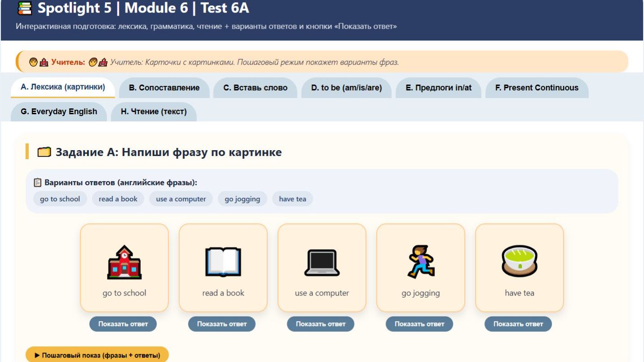Reveal answer for the use a computer card
The width and height of the screenshot is (644, 362).
click(x=320, y=324)
